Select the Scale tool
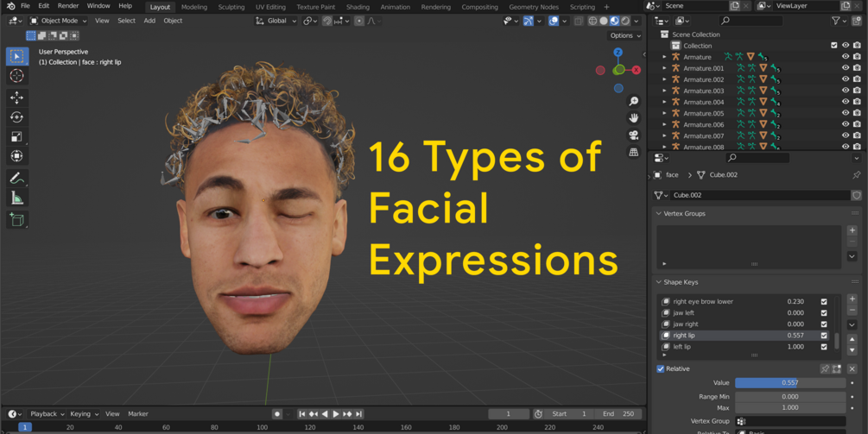Screen dimensions: 868x434 pyautogui.click(x=16, y=136)
